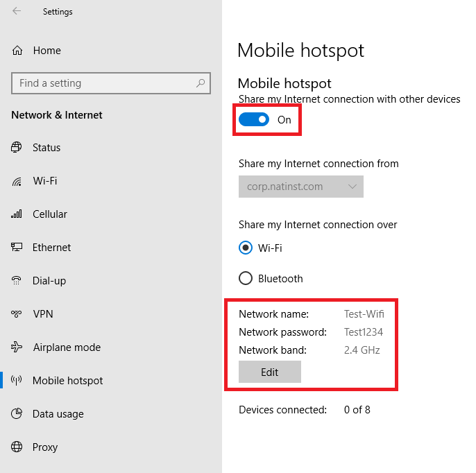Click the Cellular signal bars icon
This screenshot has width=476, height=473.
17,214
